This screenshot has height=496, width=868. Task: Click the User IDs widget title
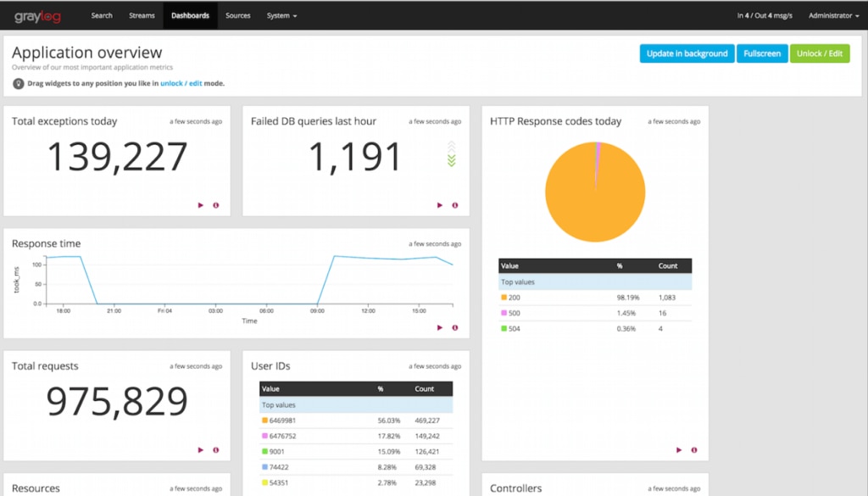[270, 366]
